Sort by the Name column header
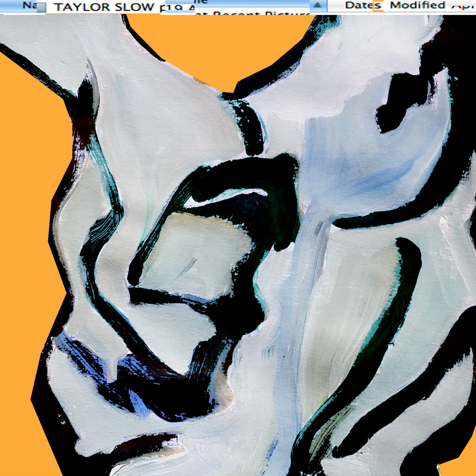 tap(27, 5)
